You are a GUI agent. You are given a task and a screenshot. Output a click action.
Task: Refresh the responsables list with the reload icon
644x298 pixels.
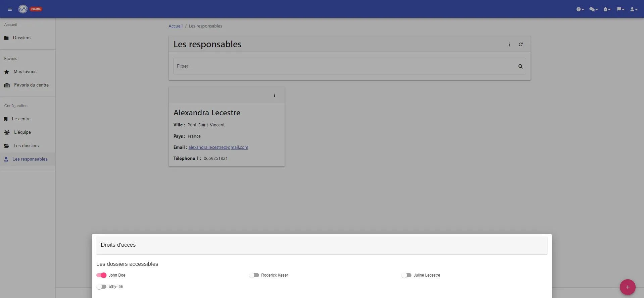pos(521,44)
